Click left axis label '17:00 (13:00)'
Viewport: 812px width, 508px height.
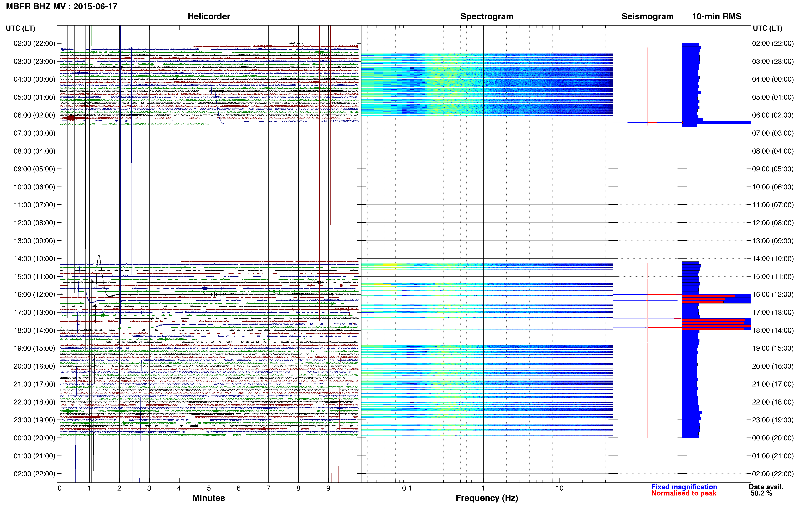pyautogui.click(x=34, y=312)
